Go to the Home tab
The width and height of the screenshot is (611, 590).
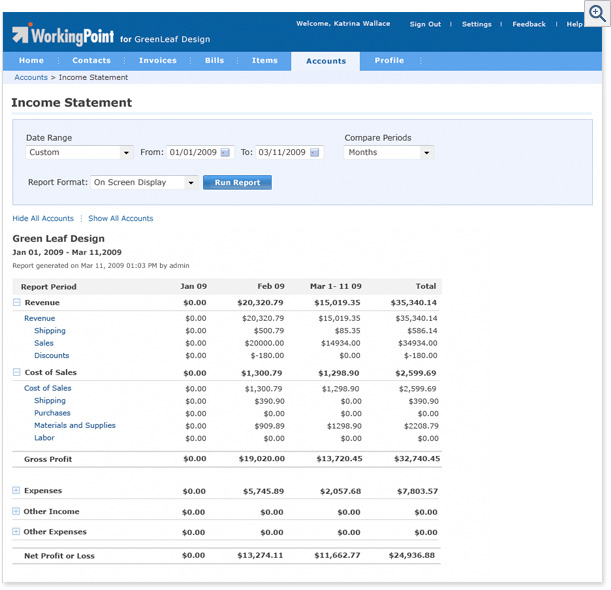click(x=31, y=60)
